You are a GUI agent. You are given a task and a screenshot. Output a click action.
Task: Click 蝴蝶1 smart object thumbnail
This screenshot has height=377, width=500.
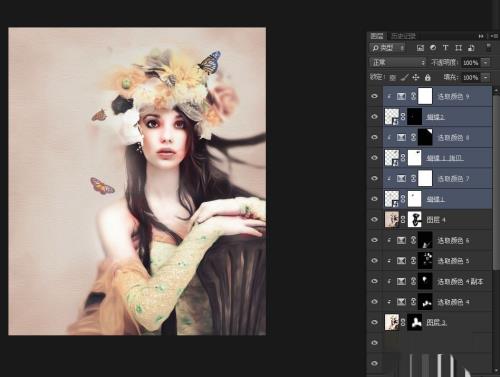pos(392,199)
